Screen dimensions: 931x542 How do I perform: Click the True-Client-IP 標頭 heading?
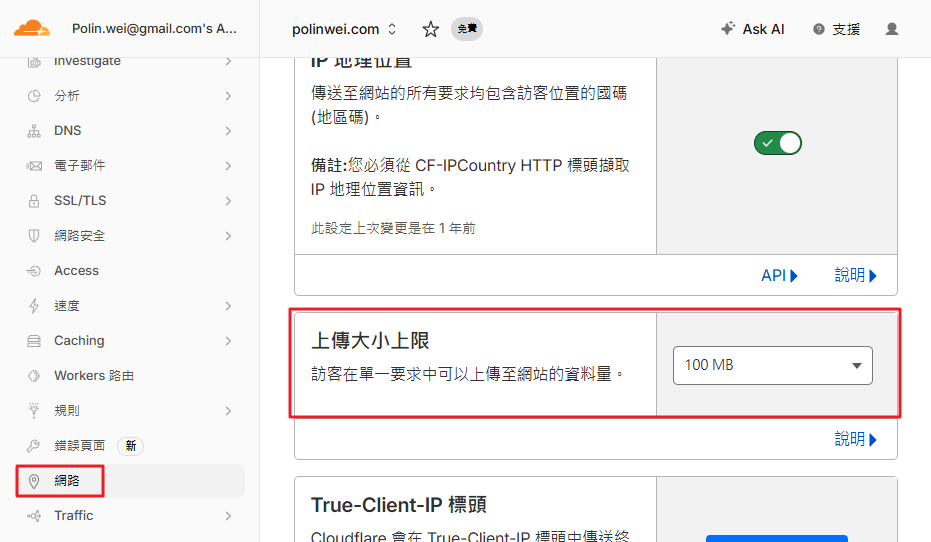pyautogui.click(x=398, y=505)
